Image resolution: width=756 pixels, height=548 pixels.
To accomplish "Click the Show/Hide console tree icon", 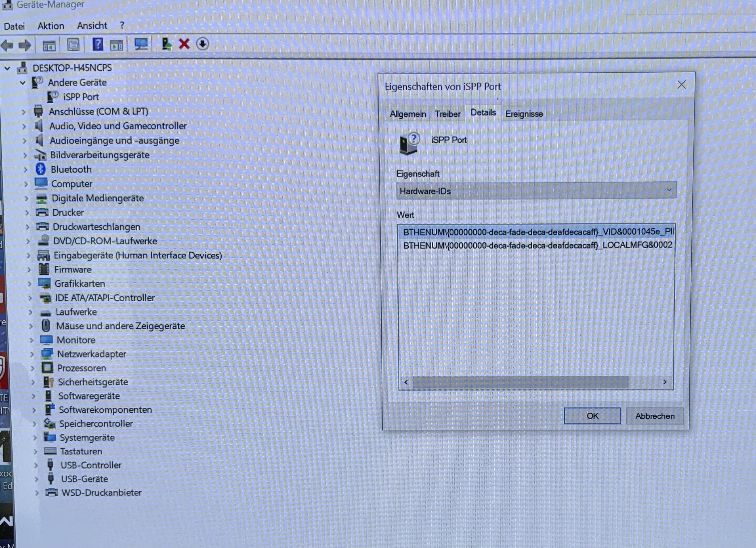I will (49, 45).
